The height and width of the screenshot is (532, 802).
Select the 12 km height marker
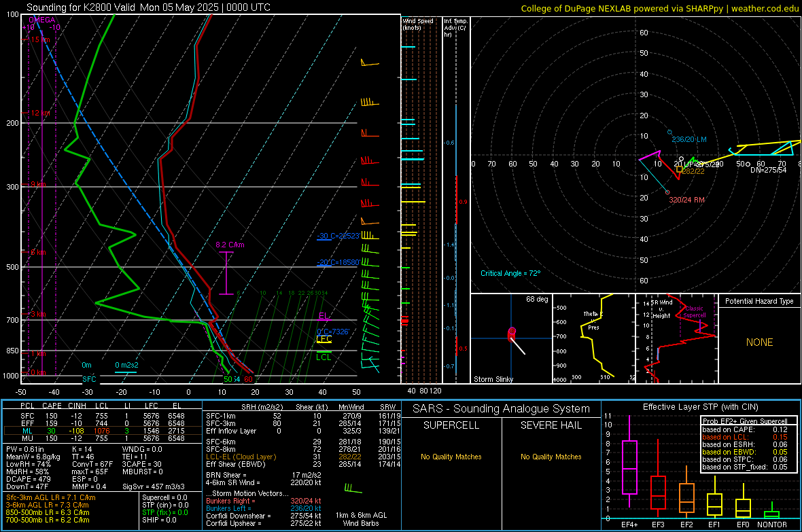40,113
